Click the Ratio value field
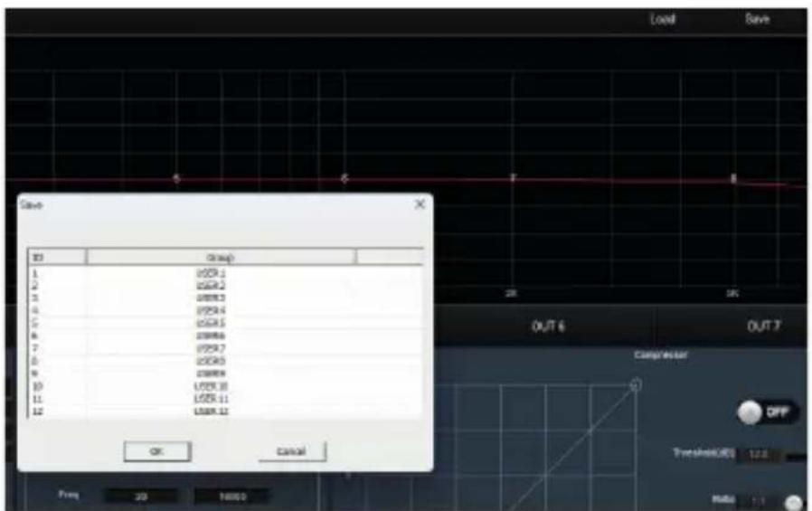Image resolution: width=812 pixels, height=511 pixels. (x=758, y=501)
